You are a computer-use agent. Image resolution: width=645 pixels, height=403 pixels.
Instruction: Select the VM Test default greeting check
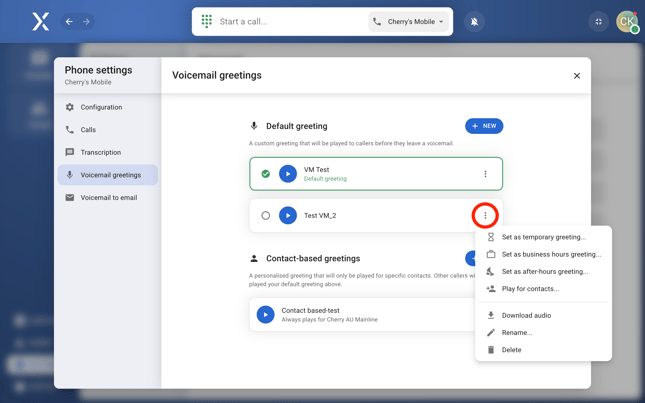click(x=265, y=174)
